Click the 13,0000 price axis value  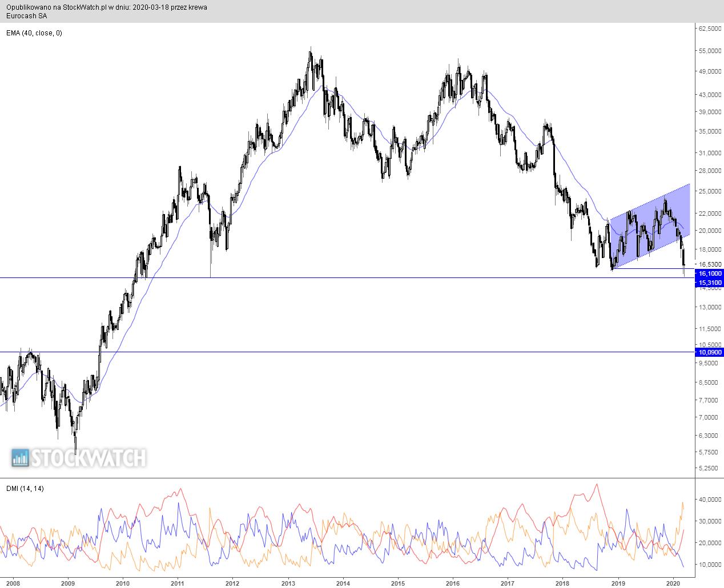coord(710,307)
